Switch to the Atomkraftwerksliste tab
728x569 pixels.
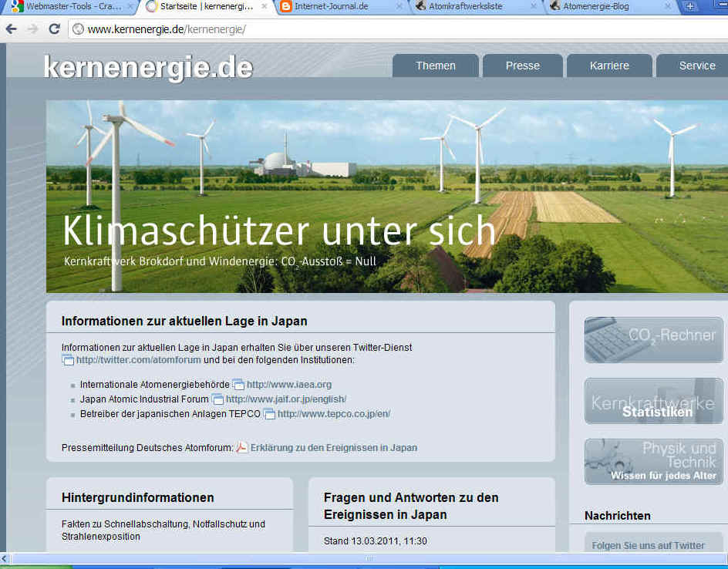point(476,6)
